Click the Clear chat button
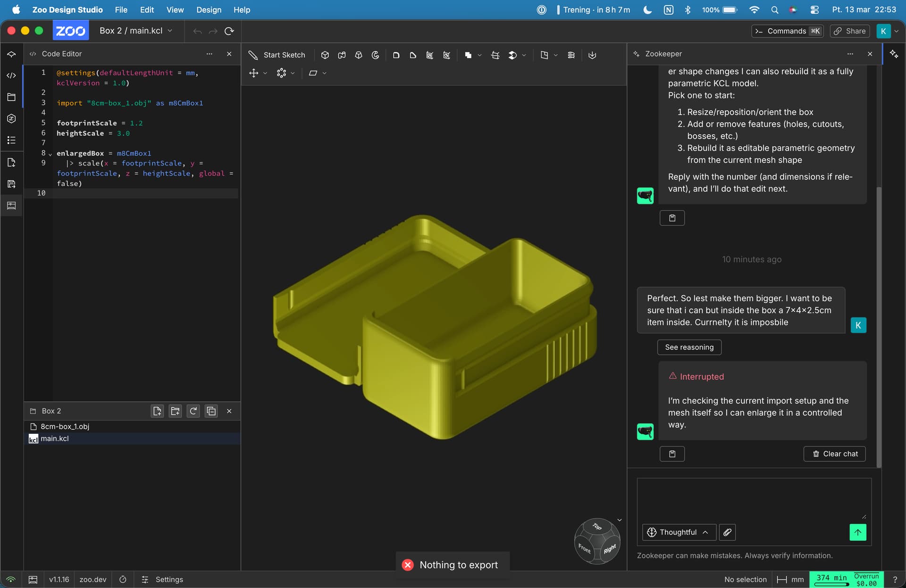906x588 pixels. (x=834, y=454)
